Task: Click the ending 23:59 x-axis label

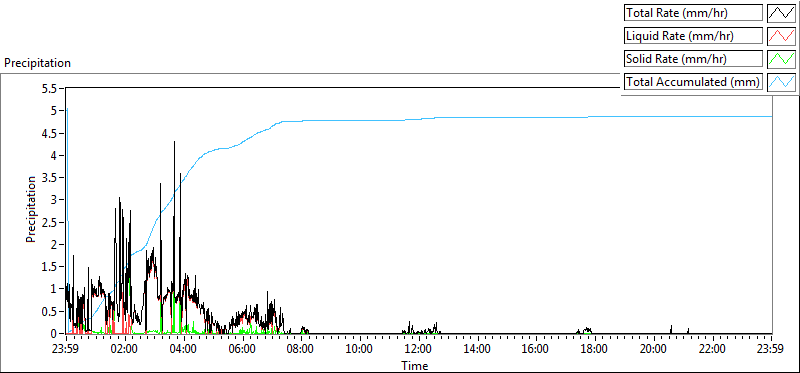Action: point(771,350)
